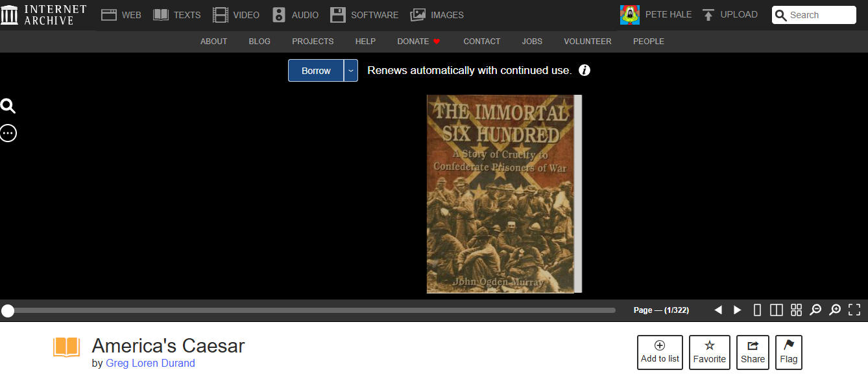Go to the BLOG page

pyautogui.click(x=259, y=42)
